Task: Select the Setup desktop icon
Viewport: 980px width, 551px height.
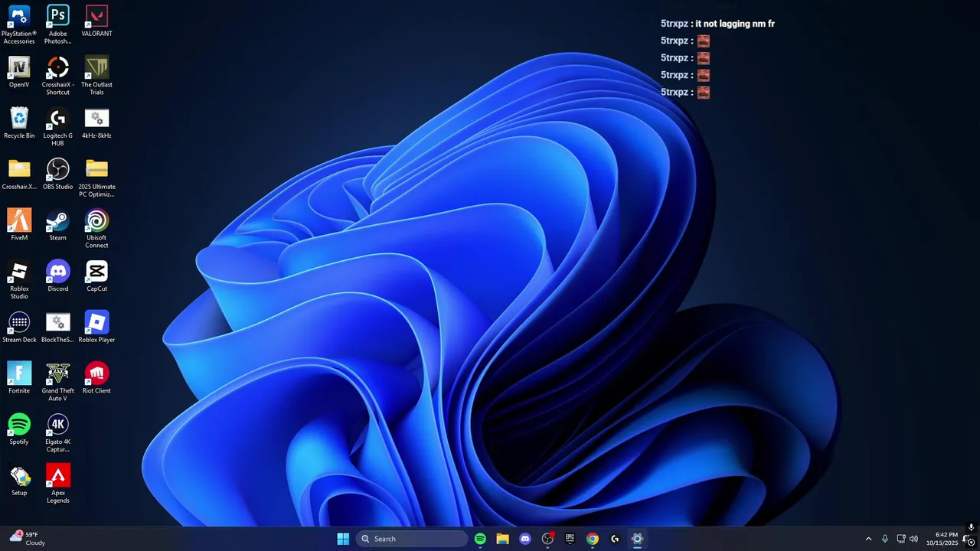Action: click(19, 481)
